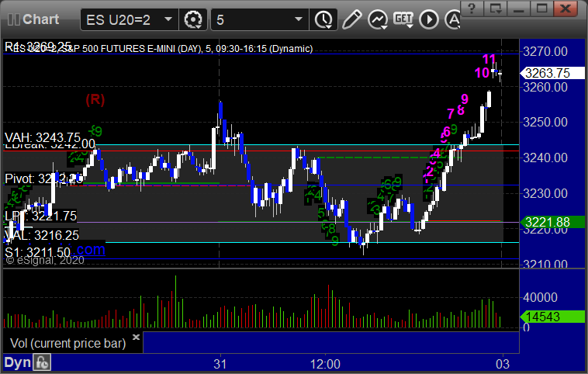Maximize the chart window
Viewport: 588px width, 374px height.
click(541, 8)
